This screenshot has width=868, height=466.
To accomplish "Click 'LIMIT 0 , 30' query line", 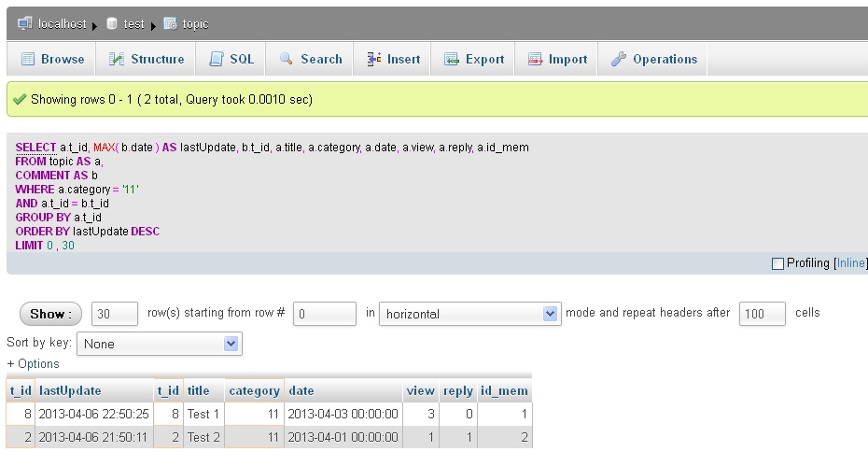I will click(x=45, y=246).
